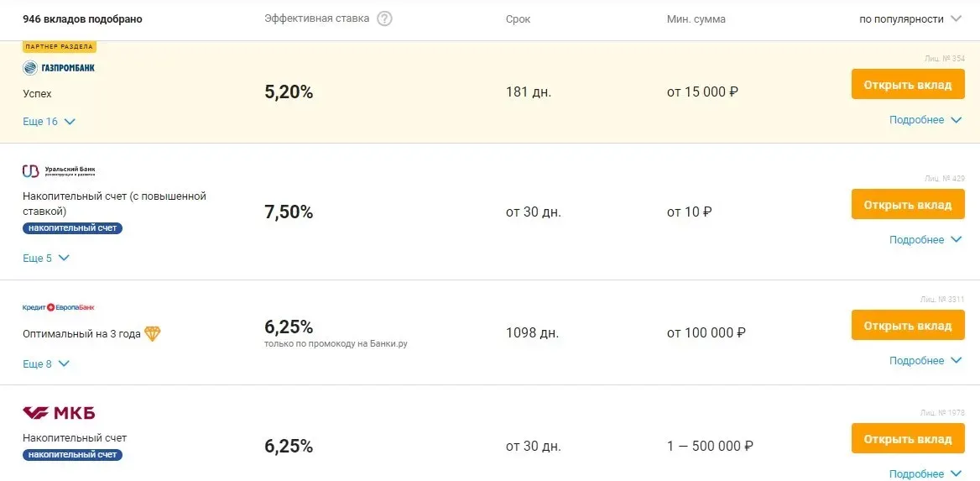Show Подробнее details for Успех deposit
Image resolution: width=980 pixels, height=481 pixels.
pos(925,120)
